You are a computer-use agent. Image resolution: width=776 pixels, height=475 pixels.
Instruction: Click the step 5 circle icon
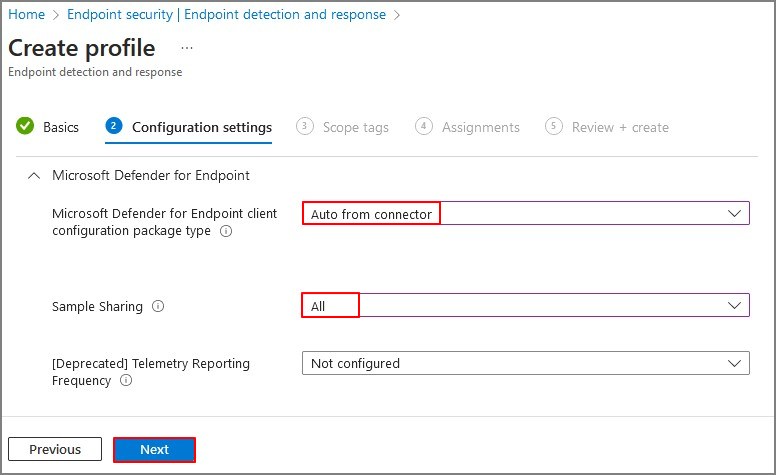[x=554, y=126]
